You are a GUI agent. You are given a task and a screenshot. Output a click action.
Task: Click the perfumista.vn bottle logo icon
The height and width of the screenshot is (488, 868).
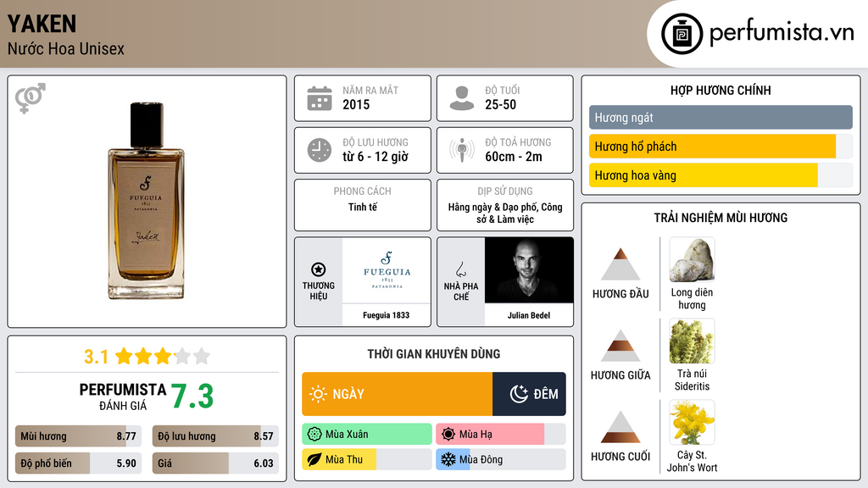(x=682, y=34)
